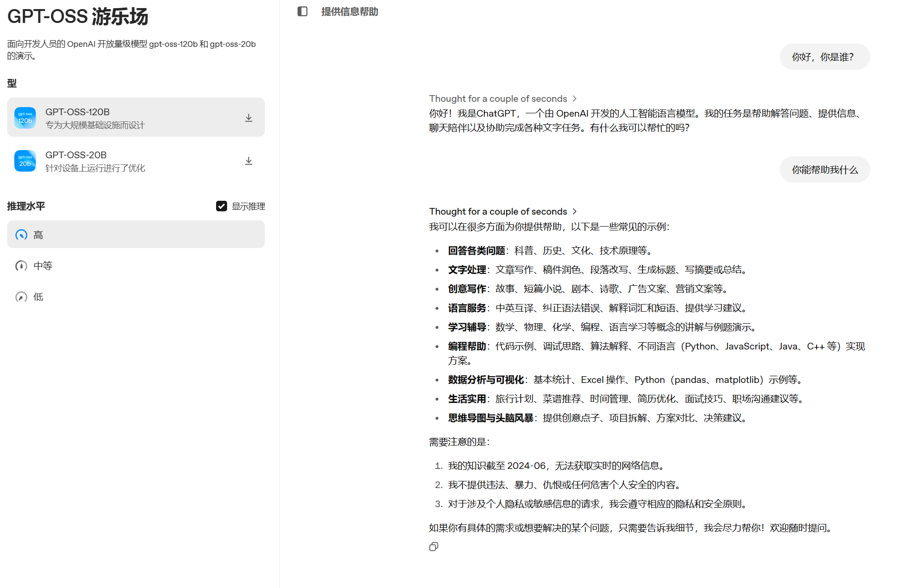This screenshot has width=906, height=588.
Task: Click the 提供信息帮助 conversation title
Action: tap(349, 11)
